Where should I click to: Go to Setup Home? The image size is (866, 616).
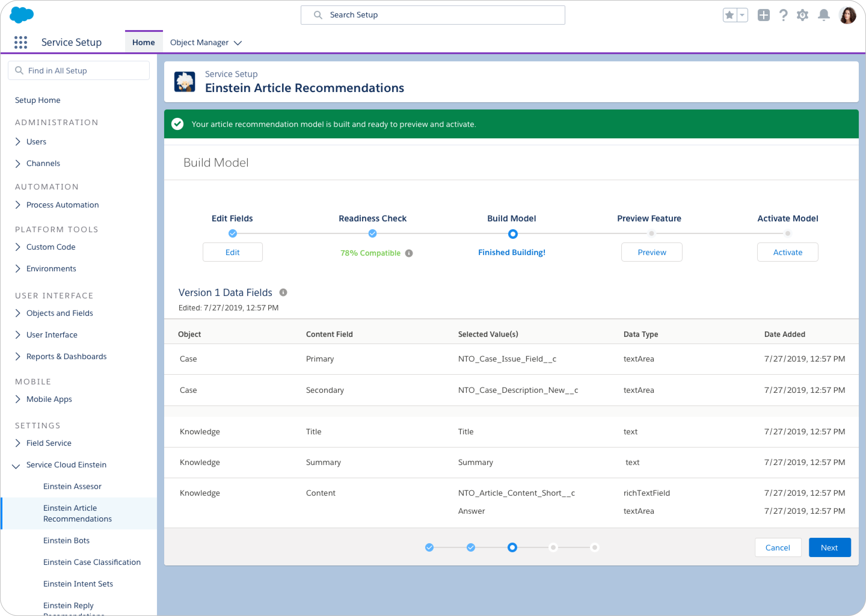point(38,100)
